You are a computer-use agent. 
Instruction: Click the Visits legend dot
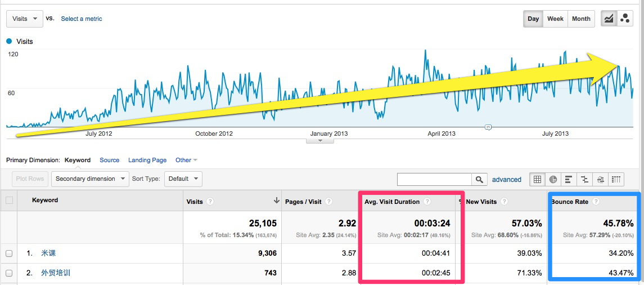click(x=9, y=41)
